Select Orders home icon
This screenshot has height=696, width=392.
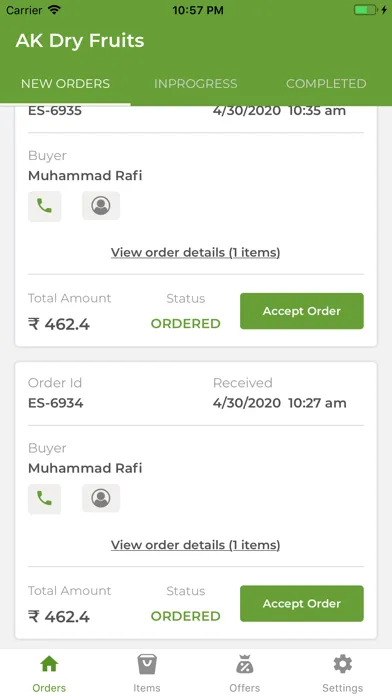coord(49,673)
